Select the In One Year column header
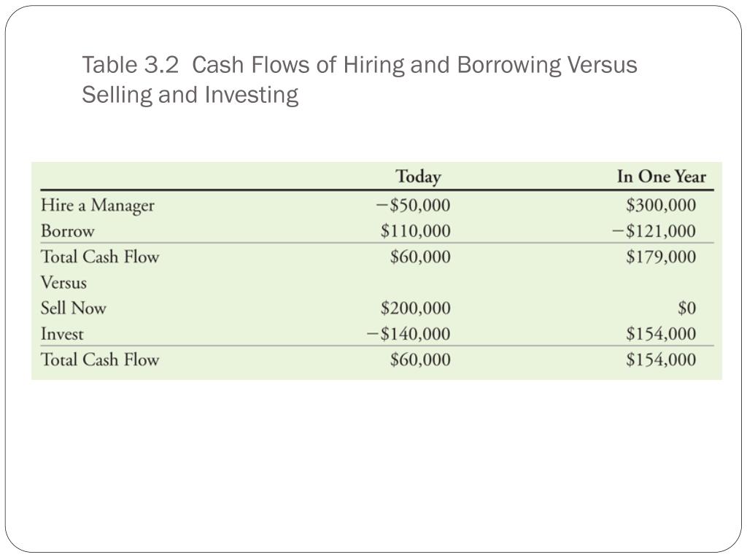747x560 pixels. (x=661, y=176)
